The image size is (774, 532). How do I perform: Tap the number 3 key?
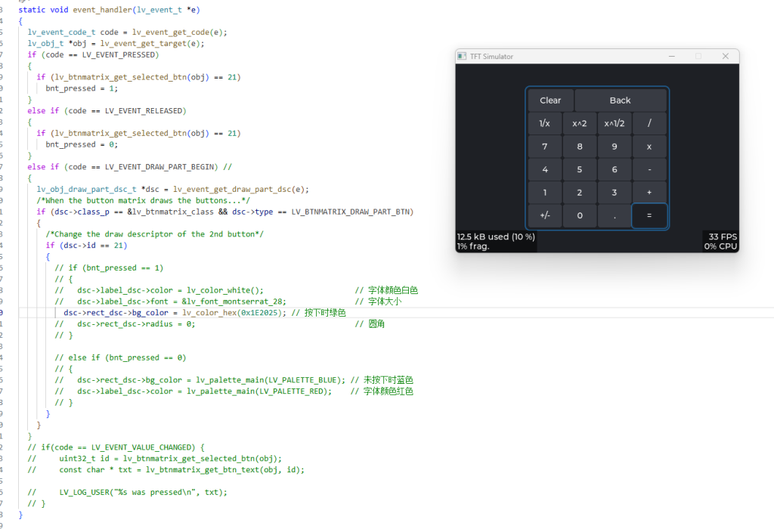pos(615,193)
